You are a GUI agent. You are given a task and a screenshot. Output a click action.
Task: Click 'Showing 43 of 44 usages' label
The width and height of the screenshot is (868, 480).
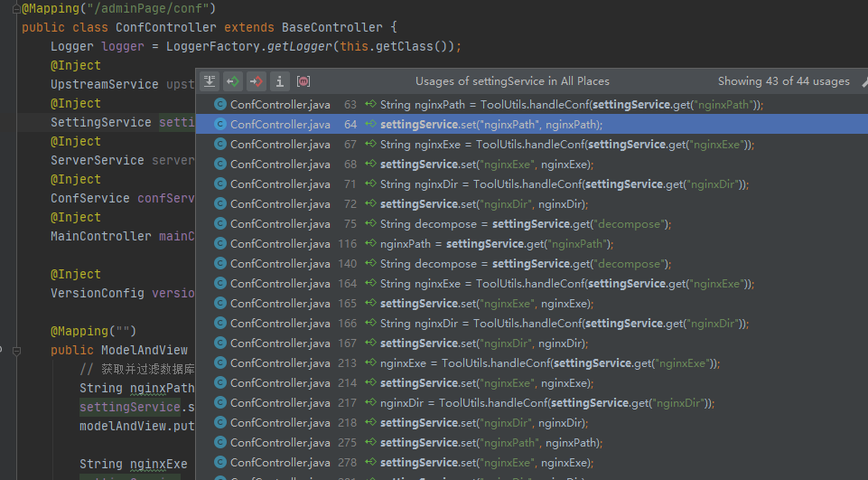784,81
